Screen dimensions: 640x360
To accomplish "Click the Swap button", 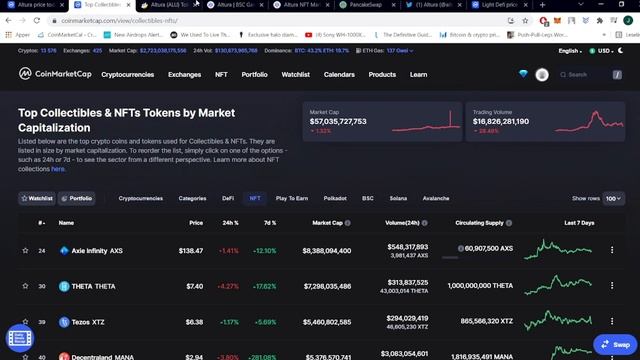I will click(x=615, y=344).
